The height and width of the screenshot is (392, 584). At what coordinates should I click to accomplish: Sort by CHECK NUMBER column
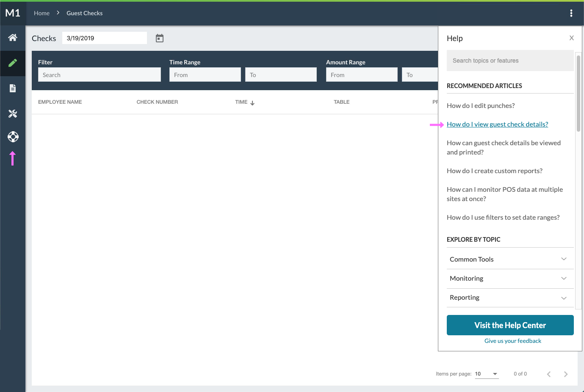click(157, 102)
